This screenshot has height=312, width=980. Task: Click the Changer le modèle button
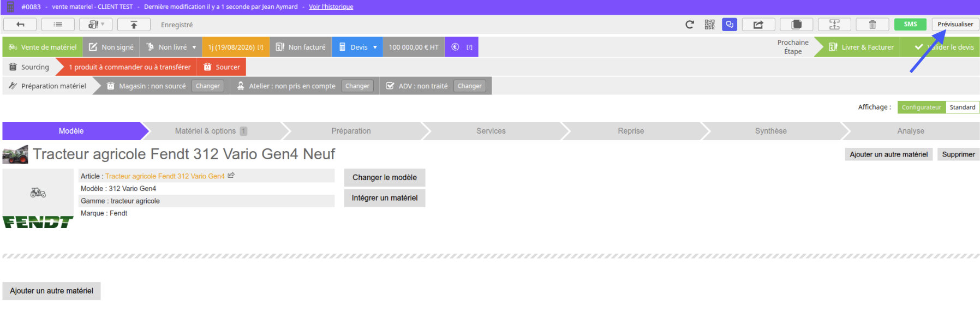pyautogui.click(x=385, y=177)
